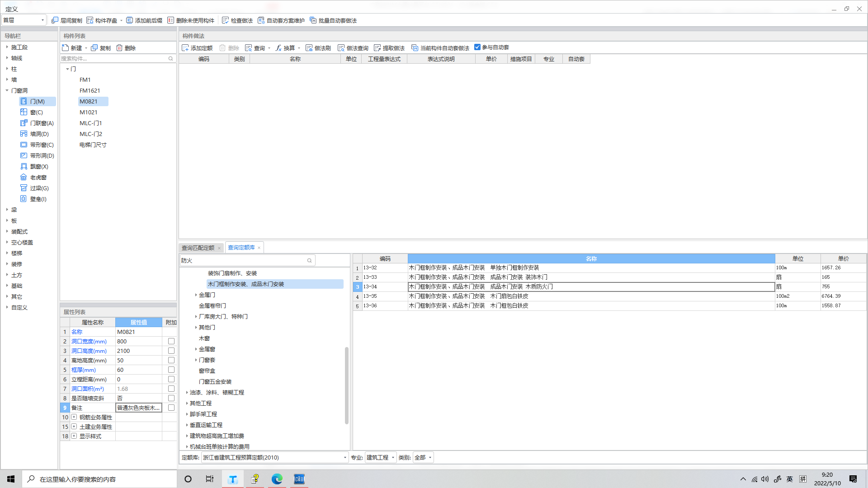The width and height of the screenshot is (868, 488).
Task: Click 添加前后缀 icon
Action: point(130,20)
